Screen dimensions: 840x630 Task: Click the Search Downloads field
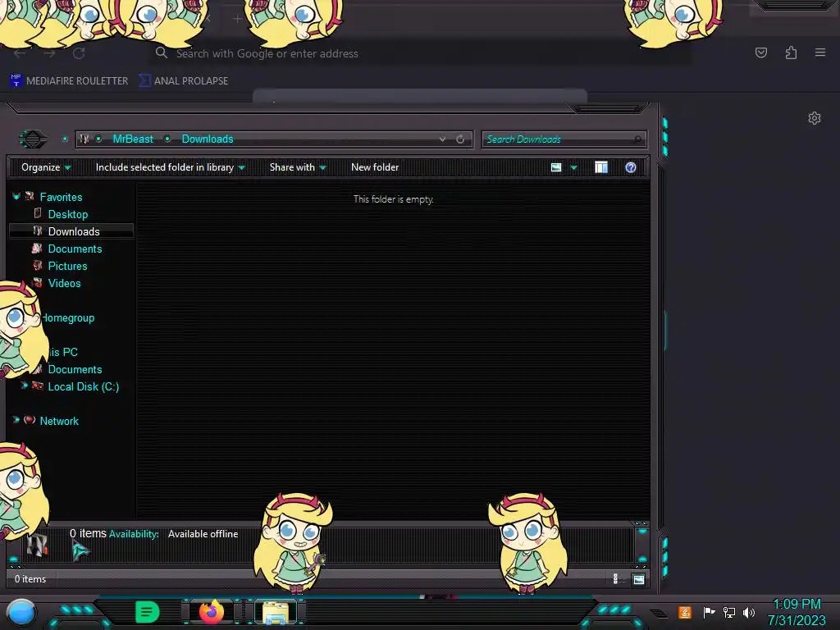[564, 139]
